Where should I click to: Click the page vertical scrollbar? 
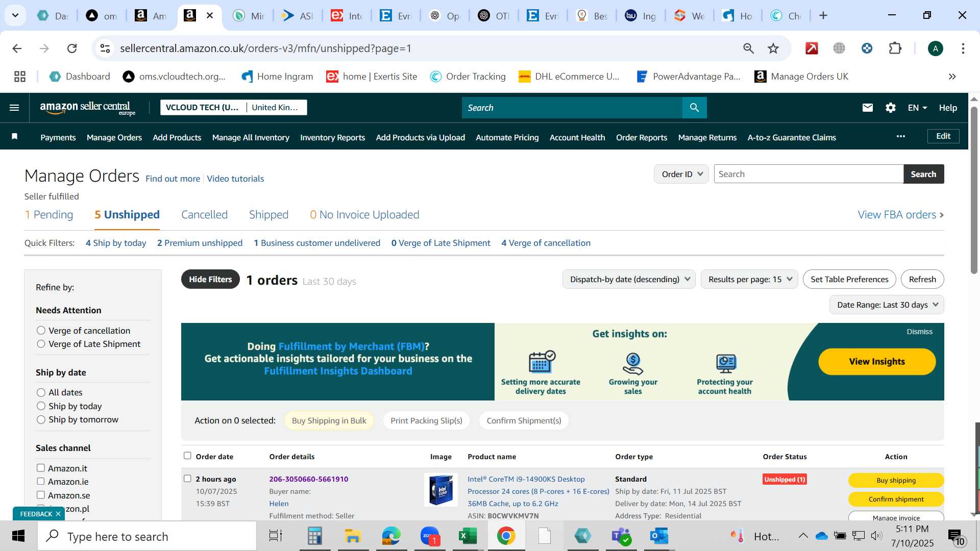click(x=974, y=190)
